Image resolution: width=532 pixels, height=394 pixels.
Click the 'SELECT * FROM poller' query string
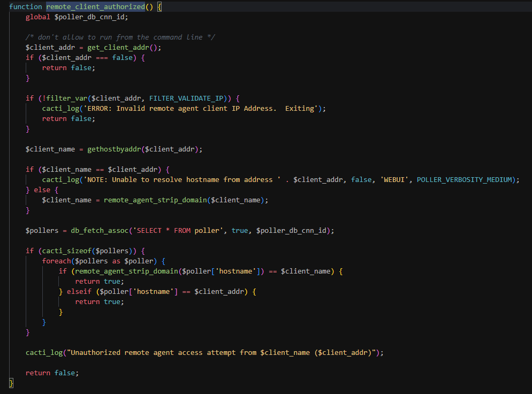click(x=178, y=231)
